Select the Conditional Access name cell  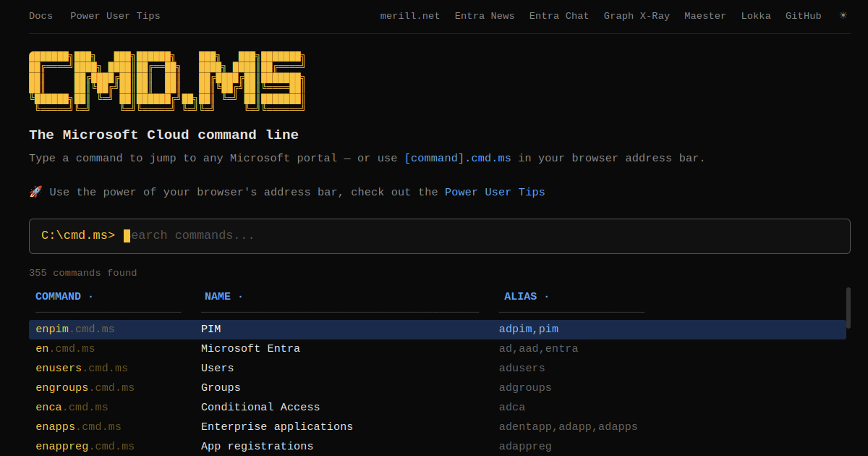click(x=260, y=408)
